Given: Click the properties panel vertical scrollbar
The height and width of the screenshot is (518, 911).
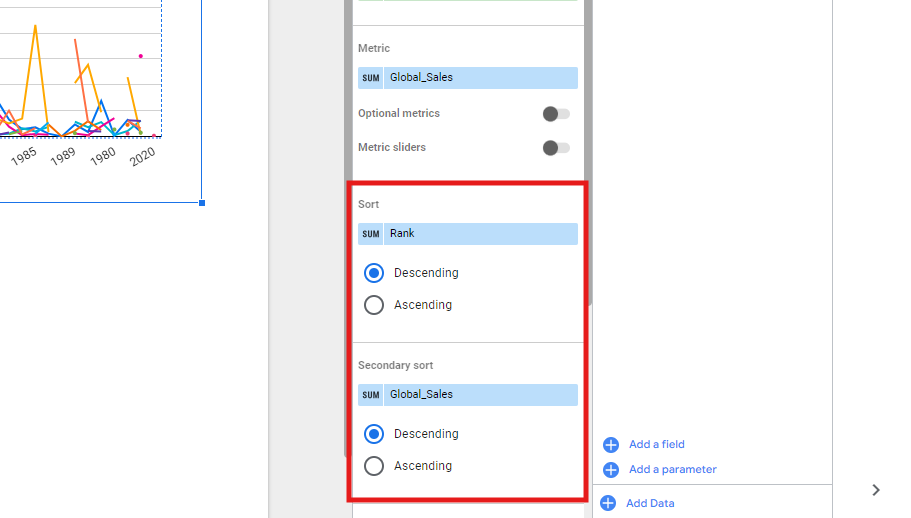Looking at the screenshot, I should [x=589, y=150].
